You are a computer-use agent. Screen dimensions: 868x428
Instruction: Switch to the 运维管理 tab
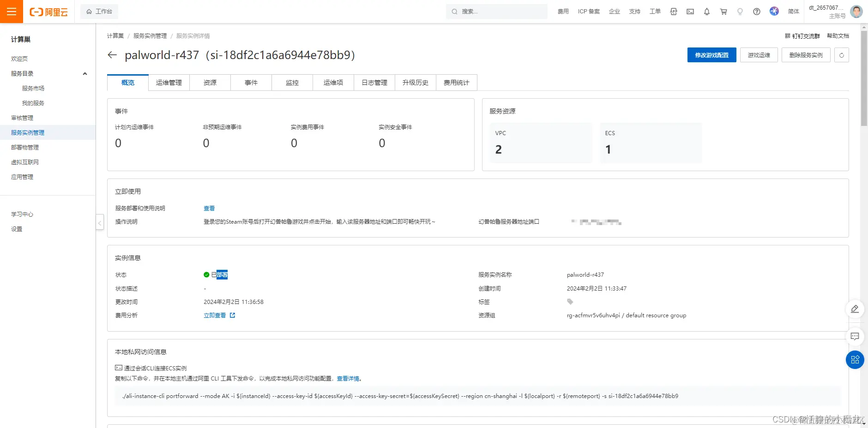[x=169, y=83]
